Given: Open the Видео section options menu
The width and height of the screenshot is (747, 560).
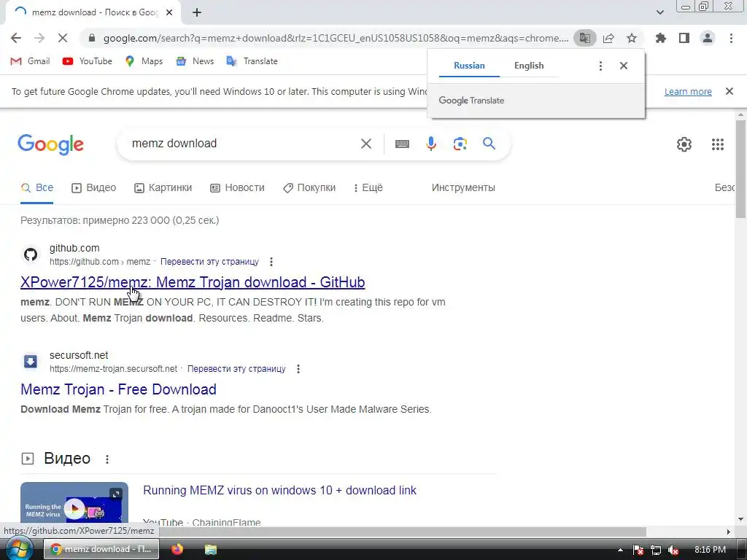Looking at the screenshot, I should tap(107, 459).
